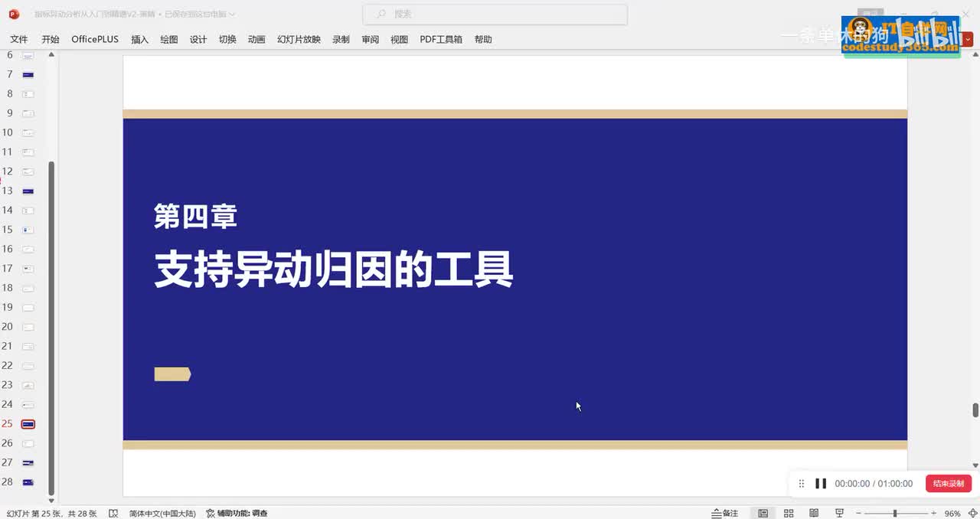Select slide 24 thumbnail
Screen dimensions: 980x519
pyautogui.click(x=28, y=404)
